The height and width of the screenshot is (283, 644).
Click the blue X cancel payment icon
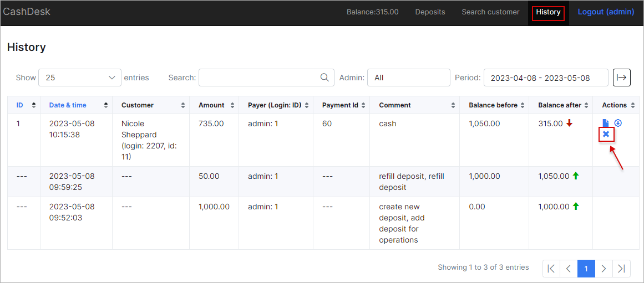click(606, 134)
